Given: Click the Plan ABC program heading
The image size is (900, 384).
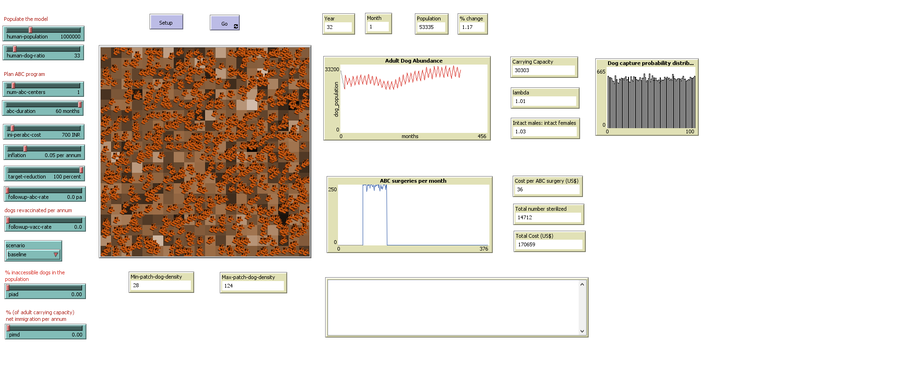Looking at the screenshot, I should click(24, 74).
